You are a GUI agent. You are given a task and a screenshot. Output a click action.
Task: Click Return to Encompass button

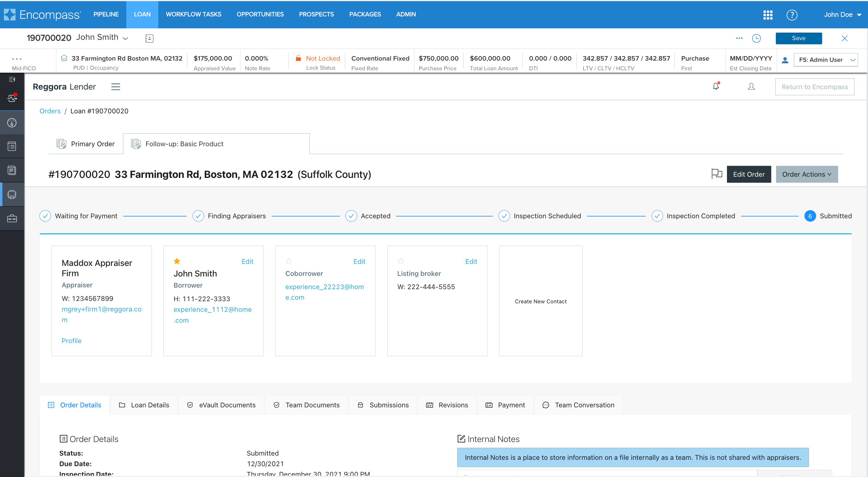(x=814, y=87)
